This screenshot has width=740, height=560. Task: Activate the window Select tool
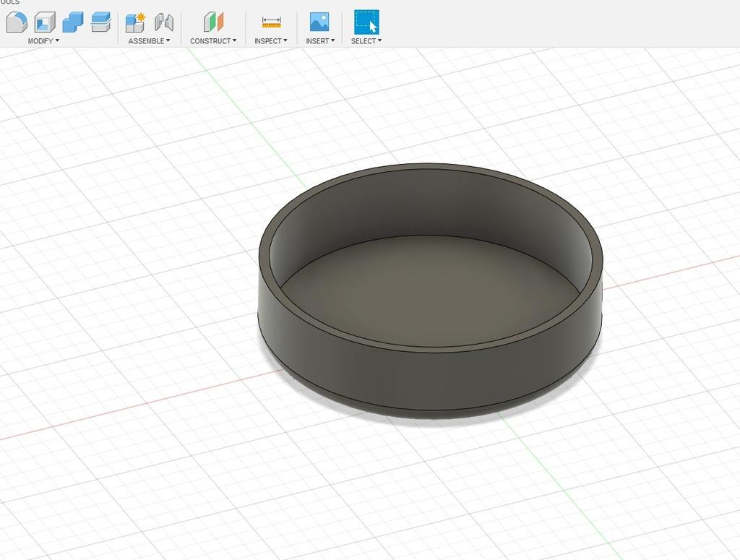tap(366, 22)
